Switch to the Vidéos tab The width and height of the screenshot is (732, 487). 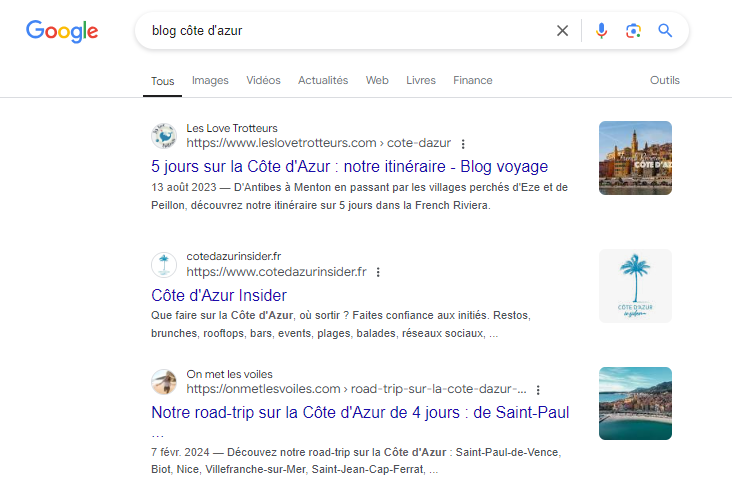263,80
